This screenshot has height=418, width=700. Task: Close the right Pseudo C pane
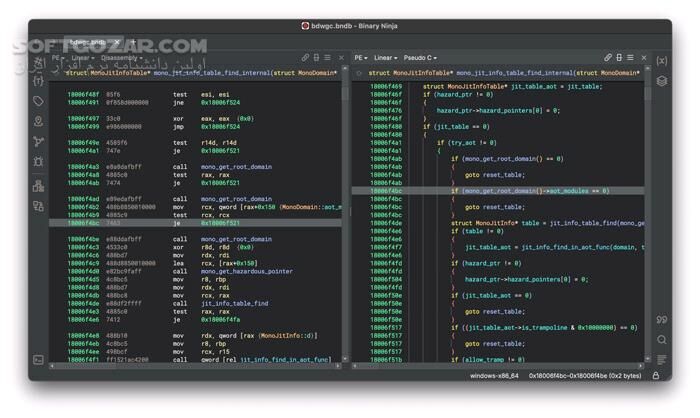(x=642, y=58)
